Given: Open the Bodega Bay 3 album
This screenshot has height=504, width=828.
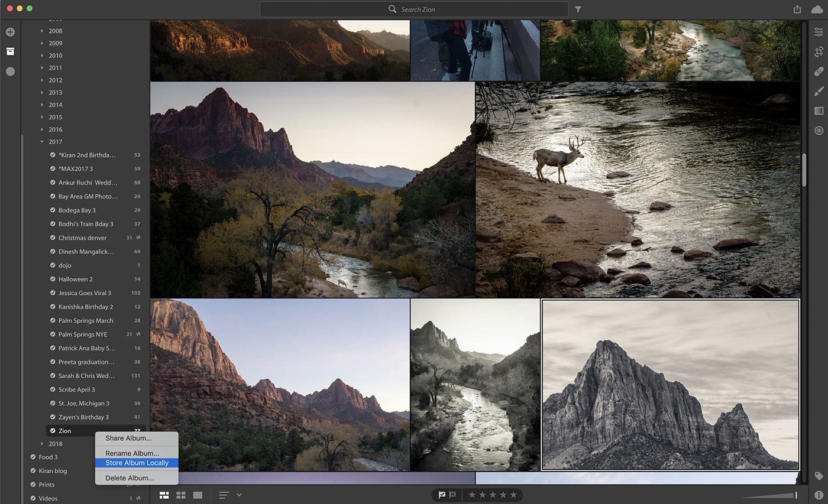Looking at the screenshot, I should [x=77, y=210].
